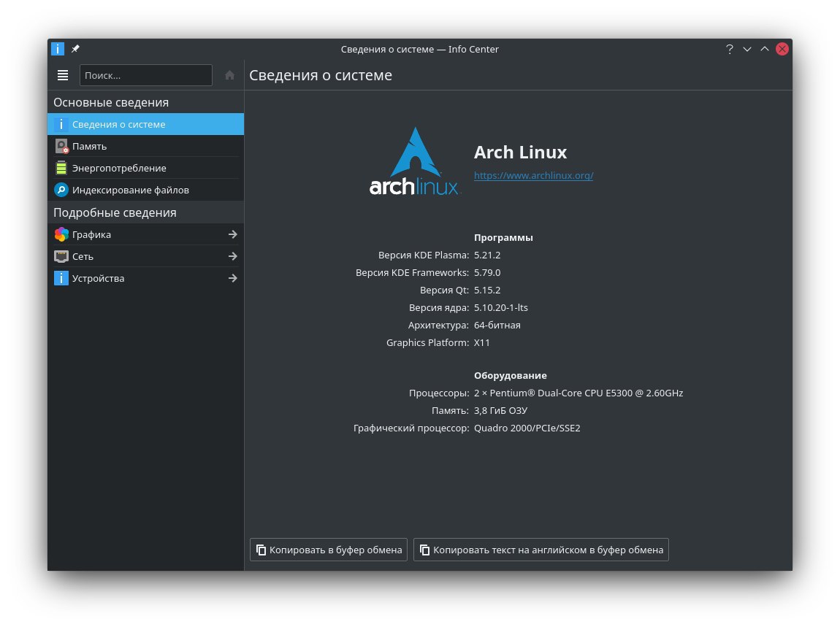Click the Qt version 5.15.2 value
This screenshot has height=627, width=840.
coord(487,291)
